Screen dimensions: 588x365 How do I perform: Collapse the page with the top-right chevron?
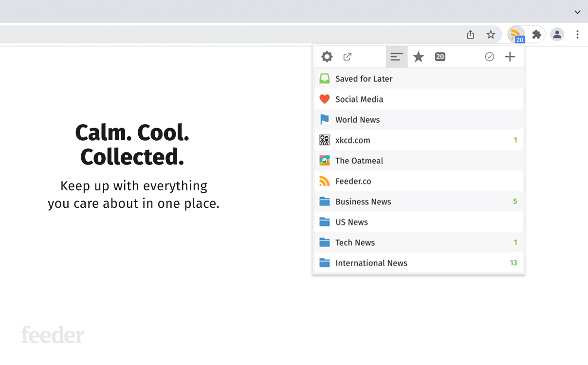tap(577, 12)
